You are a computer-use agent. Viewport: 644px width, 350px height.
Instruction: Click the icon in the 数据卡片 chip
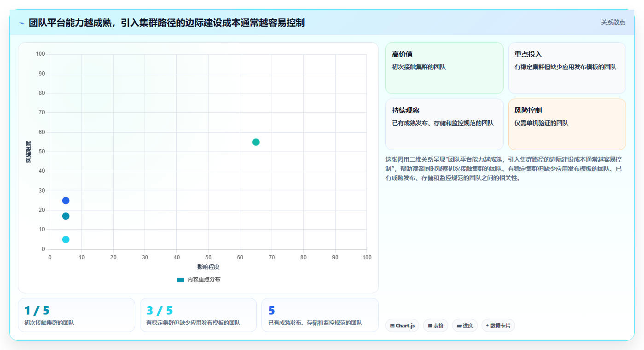tap(487, 325)
